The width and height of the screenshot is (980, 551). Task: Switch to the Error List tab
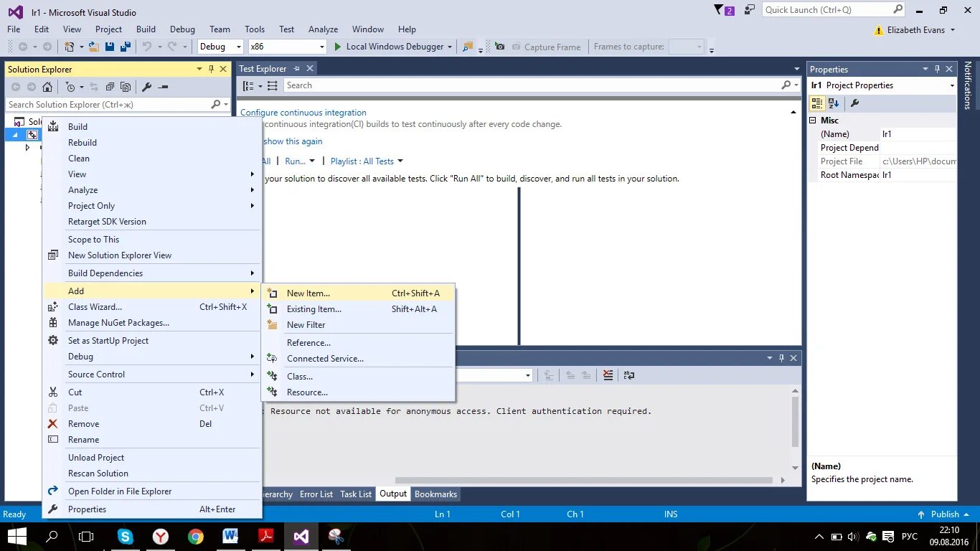coord(316,494)
